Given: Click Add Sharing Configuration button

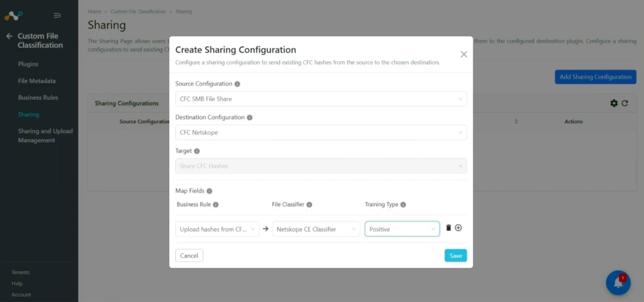Looking at the screenshot, I should click(596, 77).
